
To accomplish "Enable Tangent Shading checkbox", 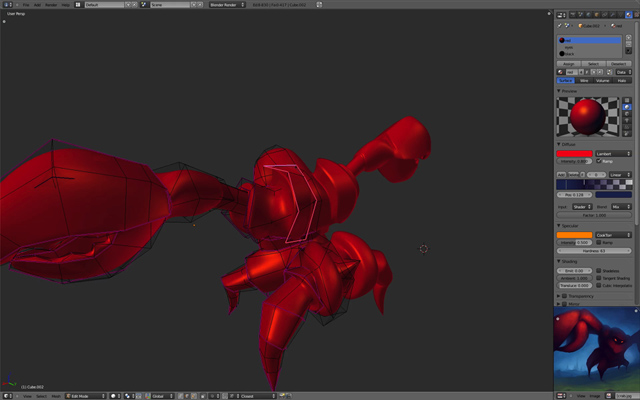I will [x=599, y=277].
